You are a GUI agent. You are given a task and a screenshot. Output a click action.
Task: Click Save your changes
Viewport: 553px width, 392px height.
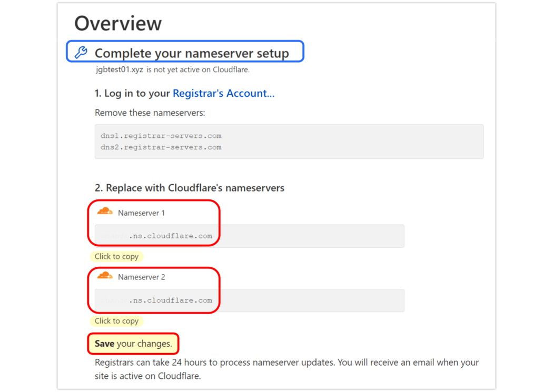133,343
